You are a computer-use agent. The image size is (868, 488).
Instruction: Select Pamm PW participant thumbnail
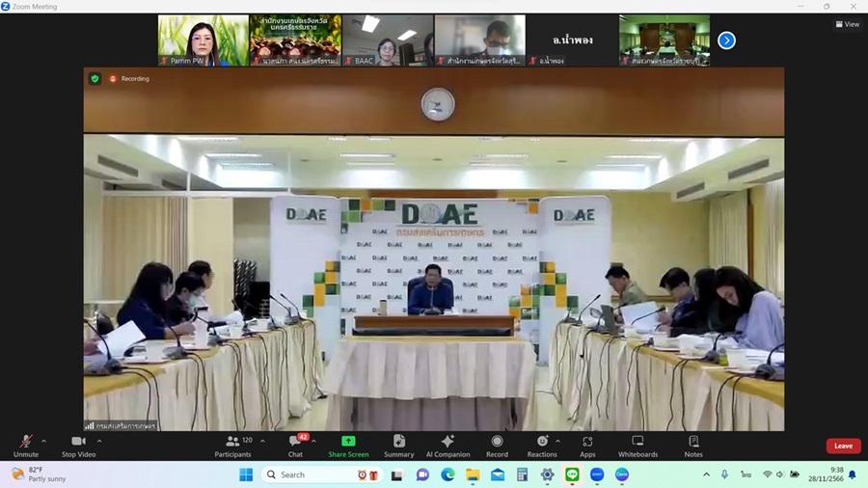pyautogui.click(x=203, y=41)
